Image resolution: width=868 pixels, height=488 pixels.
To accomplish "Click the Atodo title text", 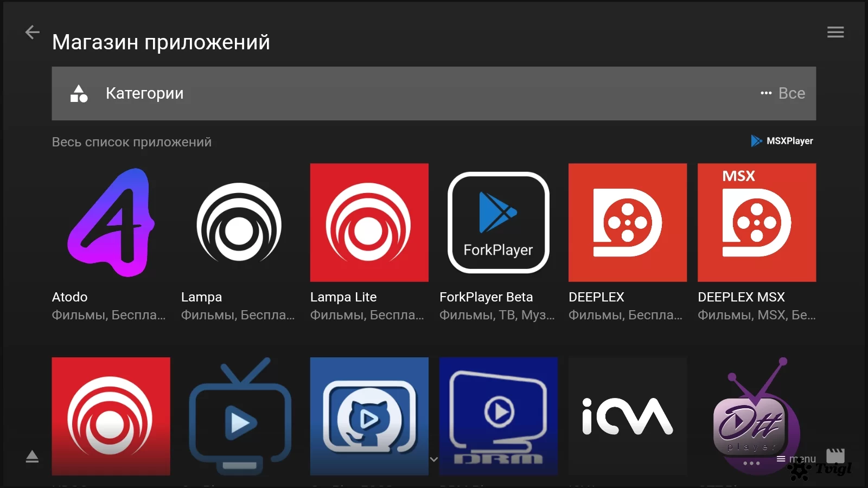I will click(70, 297).
